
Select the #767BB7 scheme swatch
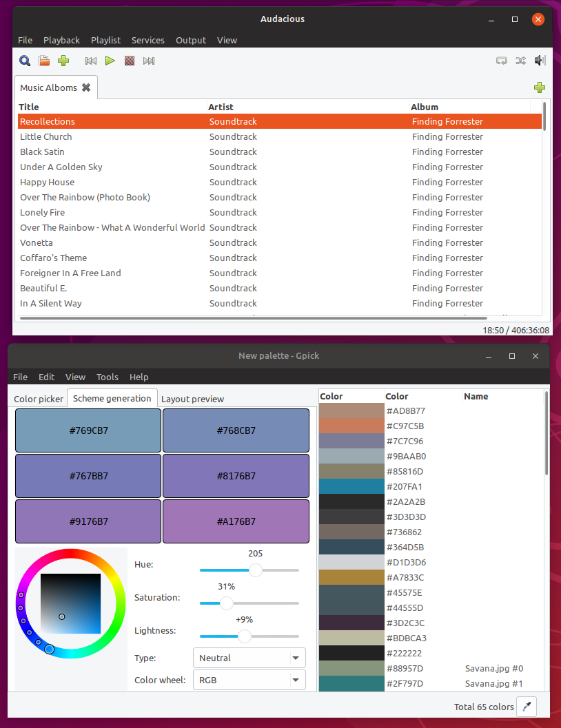point(88,476)
